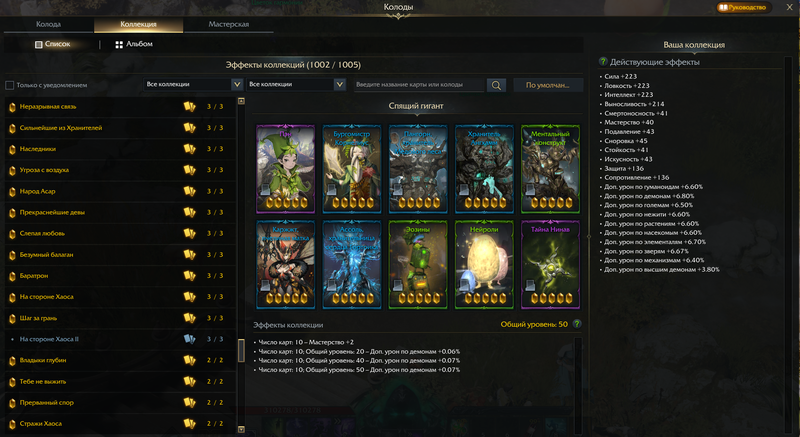Open the По умолчан... sort dropdown
The height and width of the screenshot is (437, 800).
tap(547, 85)
